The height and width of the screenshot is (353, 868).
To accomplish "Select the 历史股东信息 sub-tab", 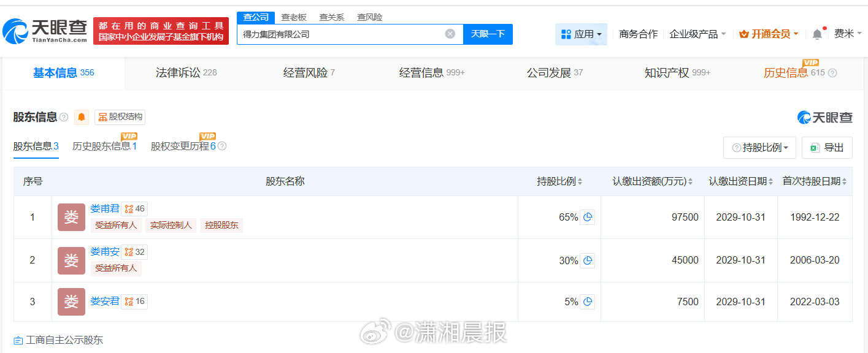I will point(104,146).
